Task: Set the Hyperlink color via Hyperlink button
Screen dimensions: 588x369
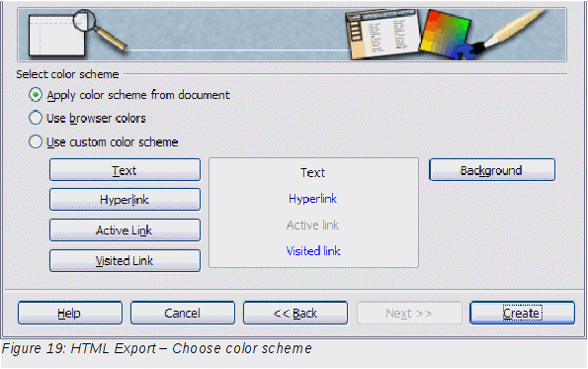Action: coord(125,199)
